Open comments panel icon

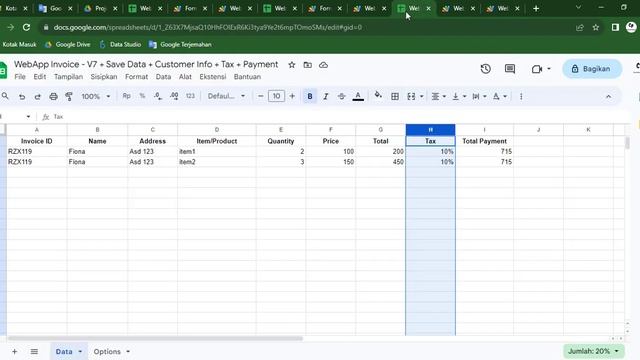(x=510, y=69)
